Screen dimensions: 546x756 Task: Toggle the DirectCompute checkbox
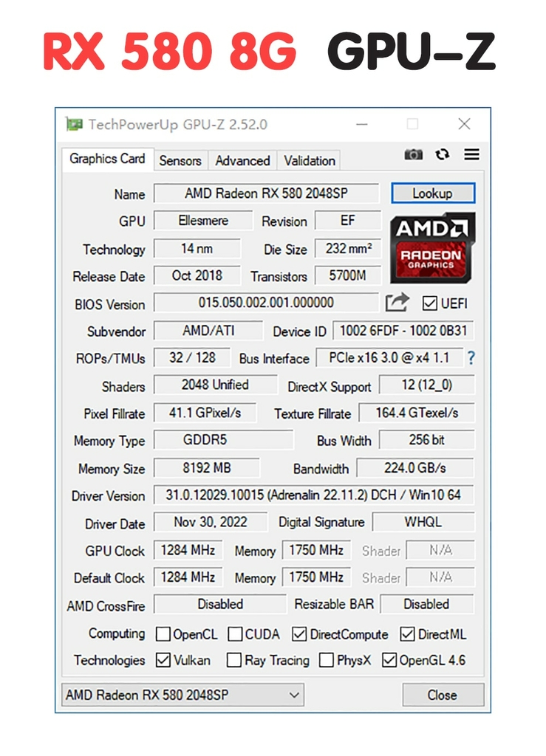[299, 634]
